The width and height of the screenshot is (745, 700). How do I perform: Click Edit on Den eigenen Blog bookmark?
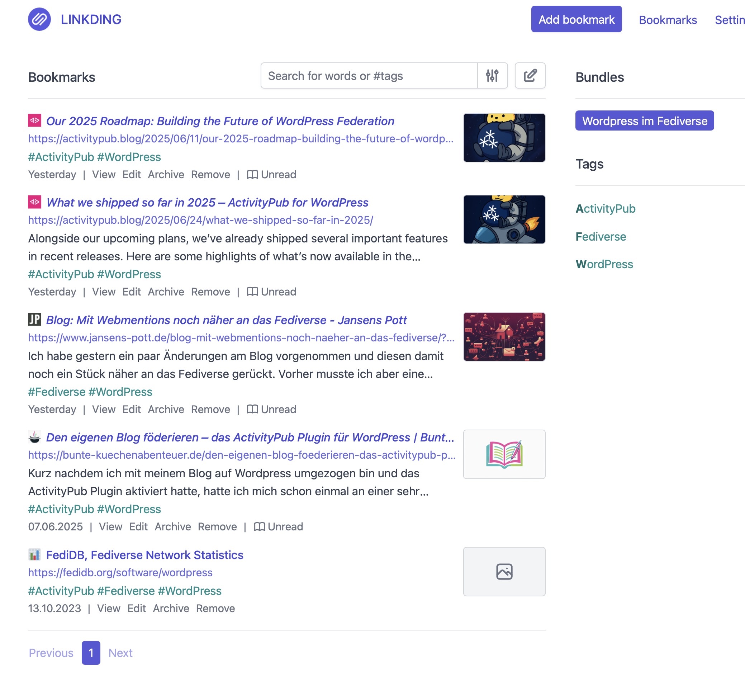click(x=138, y=527)
